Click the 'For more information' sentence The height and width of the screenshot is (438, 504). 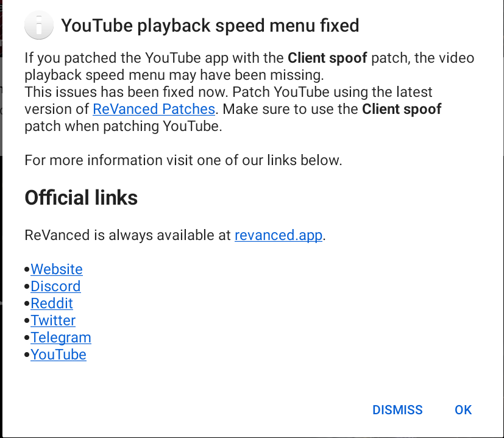click(183, 161)
